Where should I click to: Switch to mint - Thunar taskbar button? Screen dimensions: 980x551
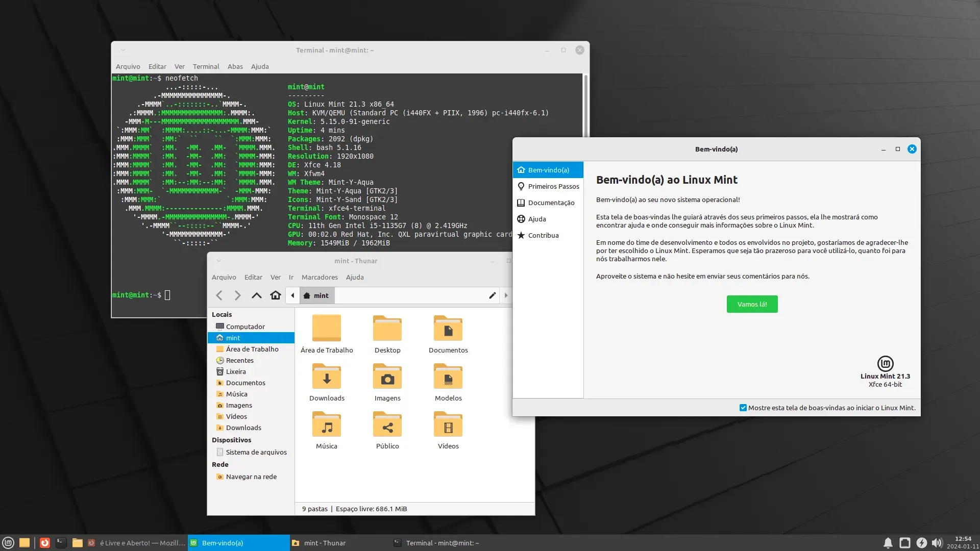(x=340, y=543)
